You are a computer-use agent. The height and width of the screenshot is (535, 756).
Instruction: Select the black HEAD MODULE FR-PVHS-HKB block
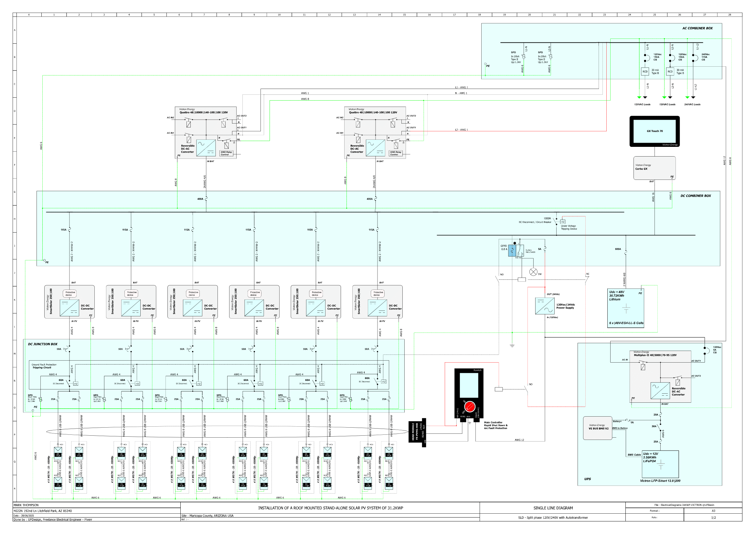click(417, 432)
